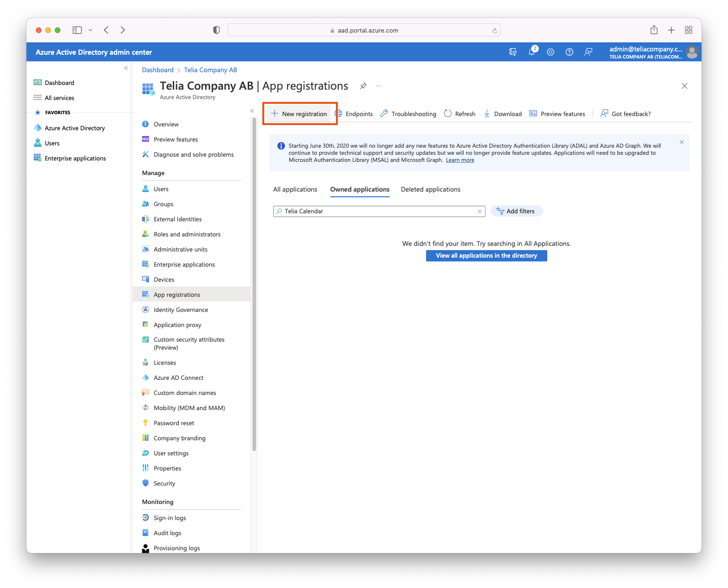Image resolution: width=728 pixels, height=588 pixels.
Task: Open Safari sidebar dropdown arrow
Action: pyautogui.click(x=91, y=30)
